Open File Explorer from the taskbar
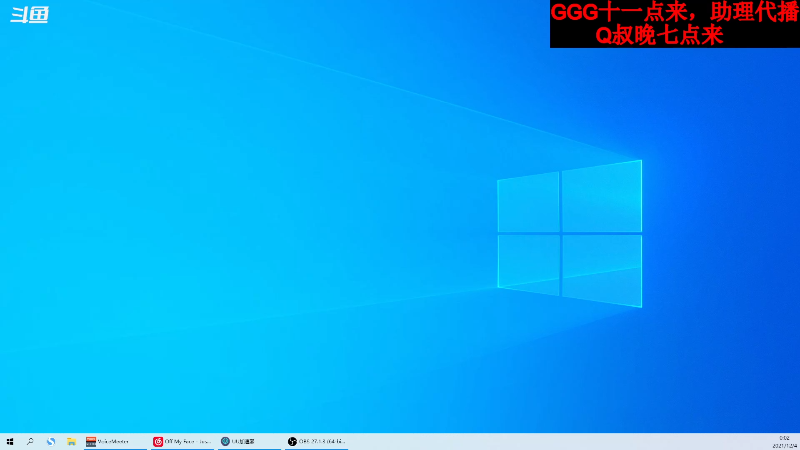The height and width of the screenshot is (450, 800). click(x=71, y=441)
